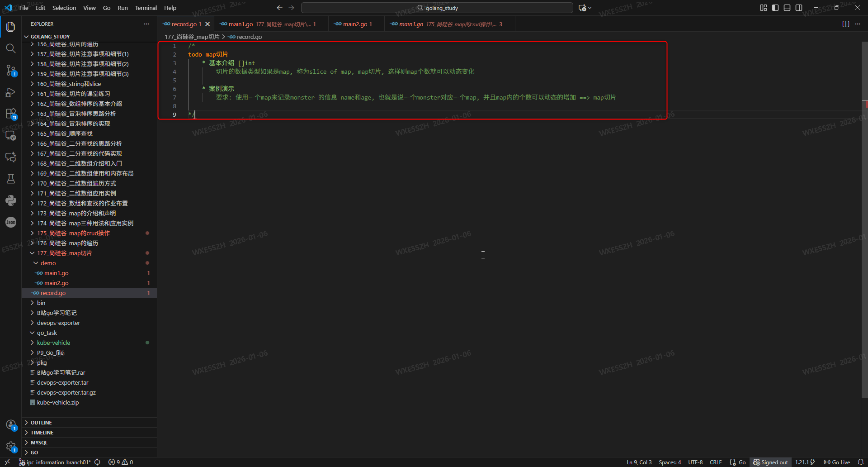This screenshot has width=868, height=467.
Task: Collapse the GOLANG_STUDY root folder
Action: (x=89, y=36)
